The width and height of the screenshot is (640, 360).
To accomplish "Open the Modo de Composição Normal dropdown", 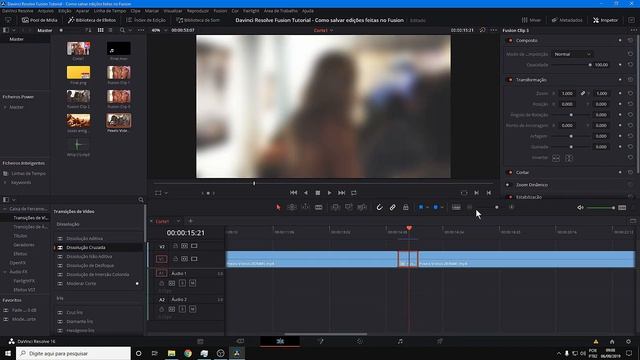I will tap(572, 54).
